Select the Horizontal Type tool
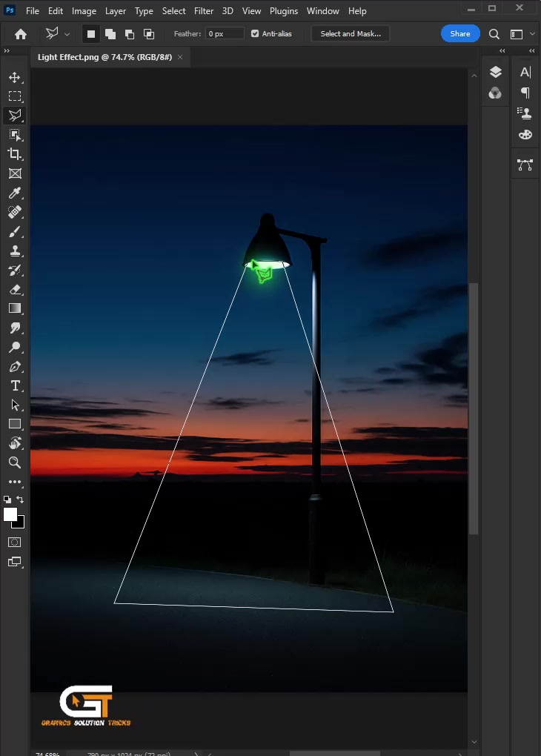541x756 pixels. click(15, 385)
